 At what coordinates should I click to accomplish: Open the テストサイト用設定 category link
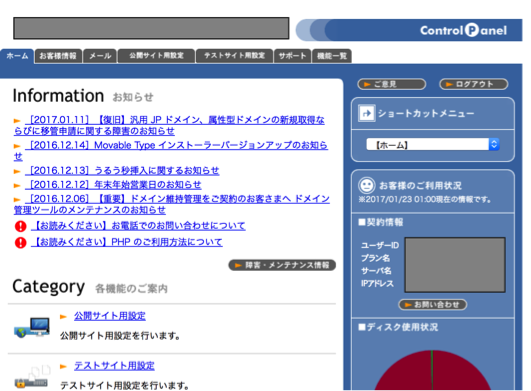coord(114,366)
